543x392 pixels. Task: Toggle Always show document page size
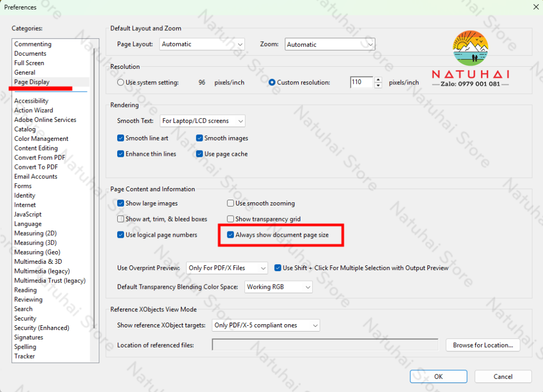point(230,235)
